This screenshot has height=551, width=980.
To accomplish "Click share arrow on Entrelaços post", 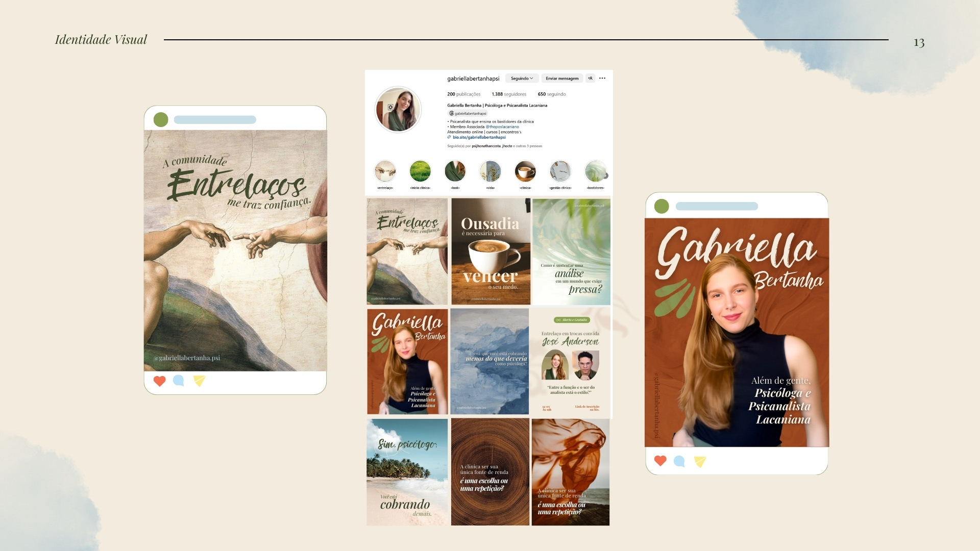I will [199, 381].
